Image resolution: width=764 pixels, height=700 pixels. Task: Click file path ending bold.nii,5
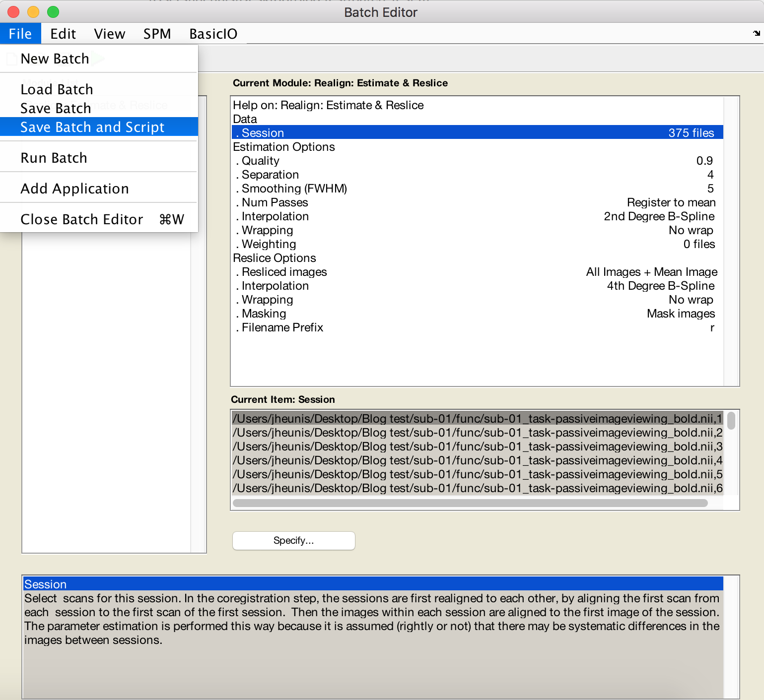pyautogui.click(x=478, y=474)
